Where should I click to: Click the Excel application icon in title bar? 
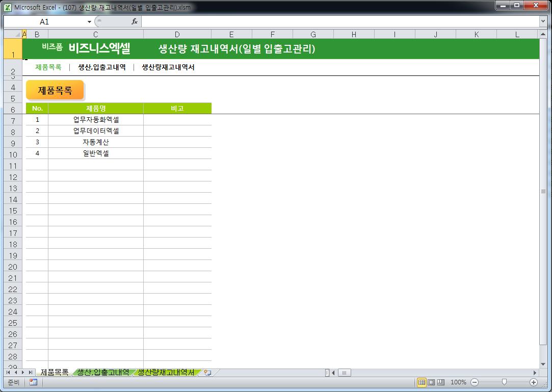coord(8,7)
